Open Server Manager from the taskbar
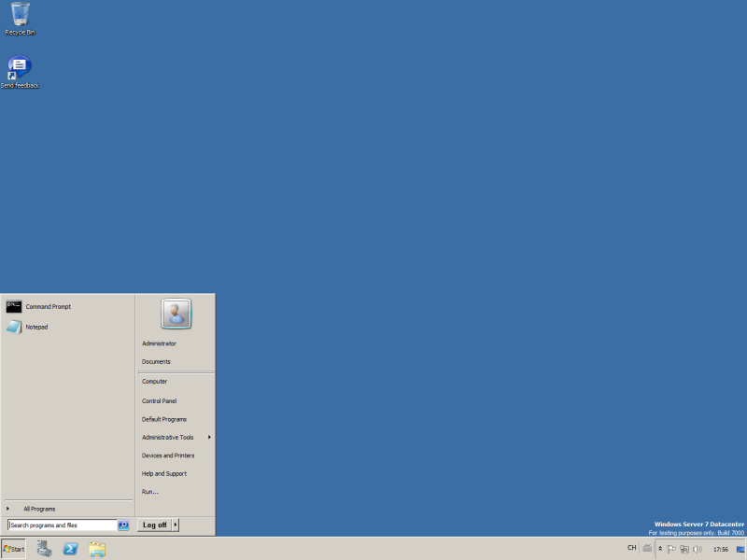This screenshot has height=560, width=747. pyautogui.click(x=44, y=549)
